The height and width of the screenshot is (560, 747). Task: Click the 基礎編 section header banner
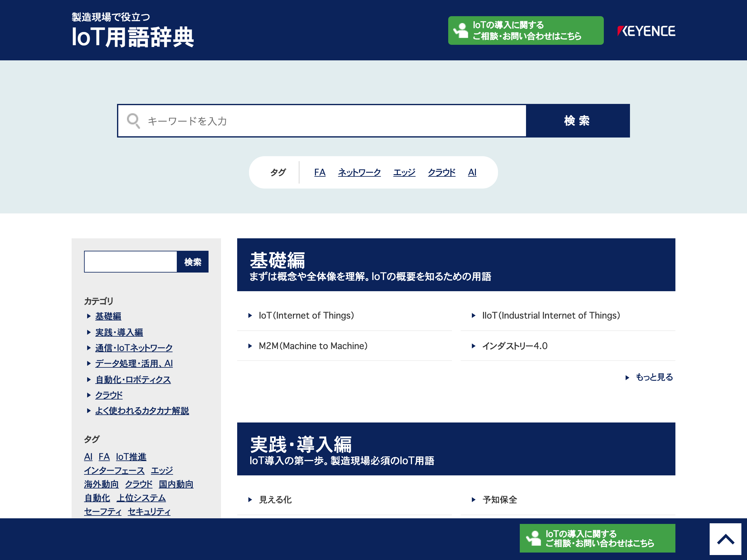point(456,265)
